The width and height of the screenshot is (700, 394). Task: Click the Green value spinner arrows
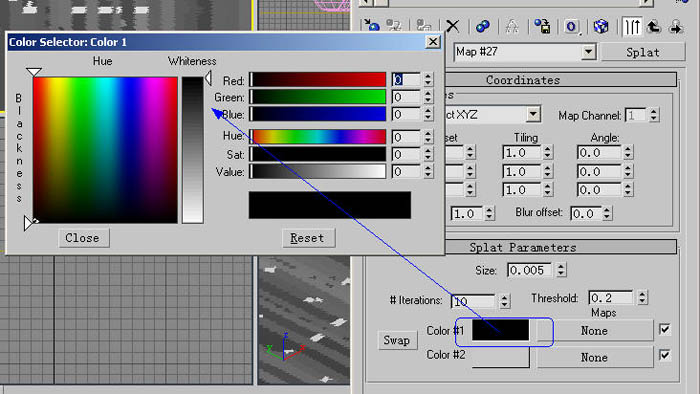pos(428,97)
